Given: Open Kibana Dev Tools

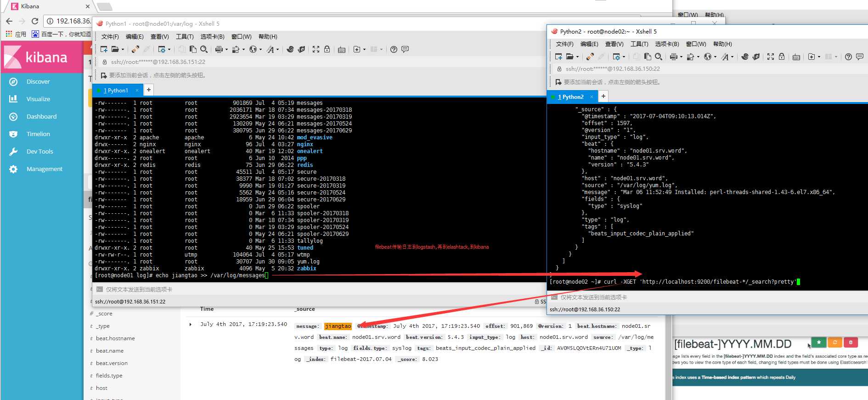Looking at the screenshot, I should tap(39, 151).
